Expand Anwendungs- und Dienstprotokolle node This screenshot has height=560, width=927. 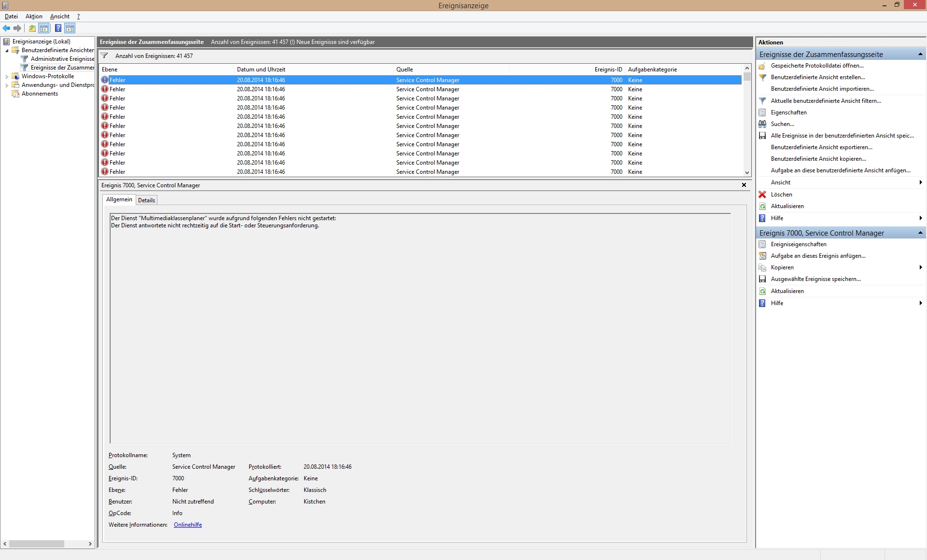pyautogui.click(x=7, y=85)
